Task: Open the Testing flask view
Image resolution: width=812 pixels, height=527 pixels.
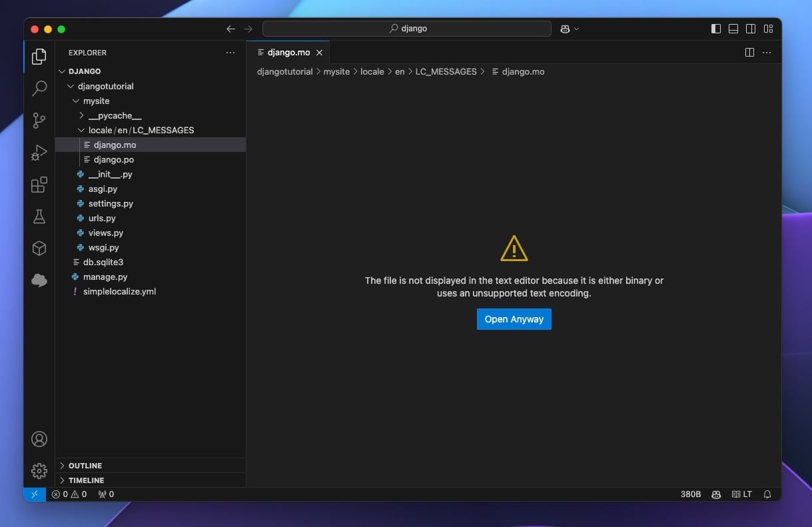Action: [x=39, y=217]
